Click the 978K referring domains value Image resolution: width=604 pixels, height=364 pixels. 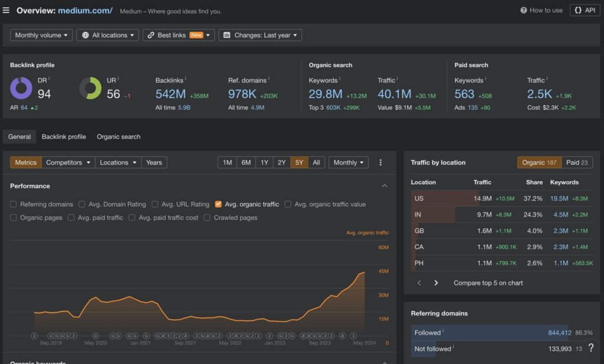pyautogui.click(x=242, y=94)
